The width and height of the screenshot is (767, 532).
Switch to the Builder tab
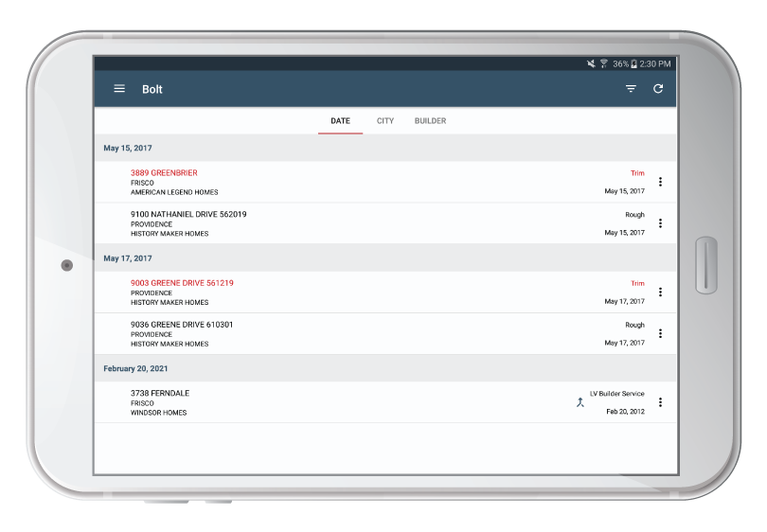[431, 121]
